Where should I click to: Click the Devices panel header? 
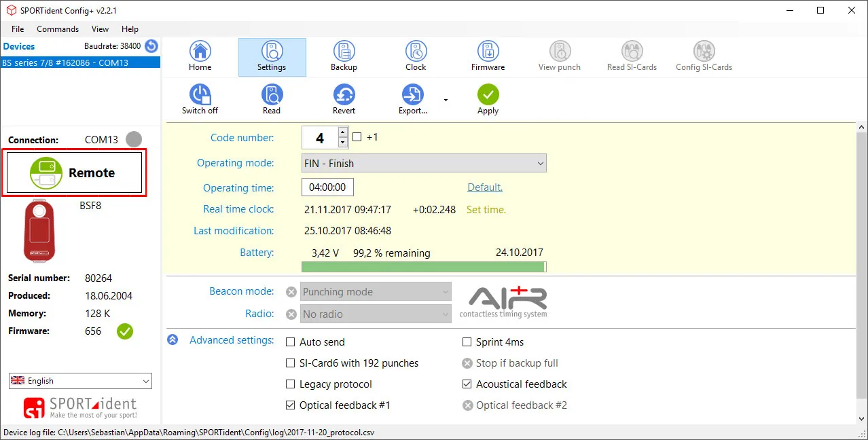tap(19, 46)
